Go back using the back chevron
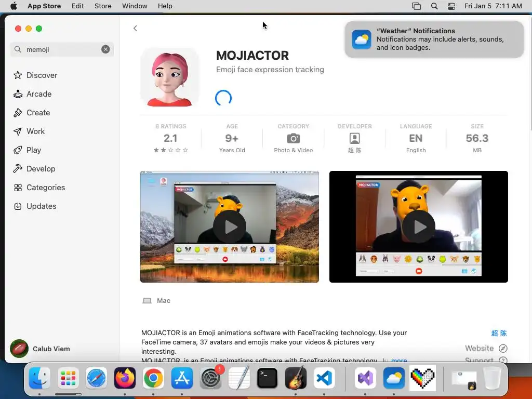This screenshot has width=532, height=399. pos(136,28)
